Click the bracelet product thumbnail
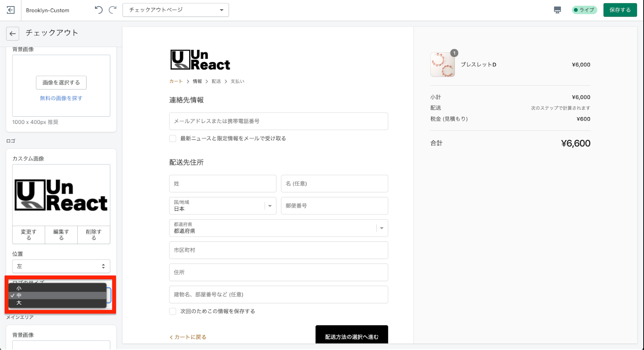 442,65
